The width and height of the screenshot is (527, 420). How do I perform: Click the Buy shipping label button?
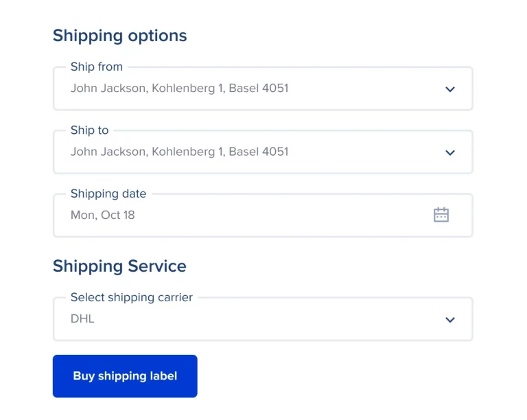coord(125,376)
